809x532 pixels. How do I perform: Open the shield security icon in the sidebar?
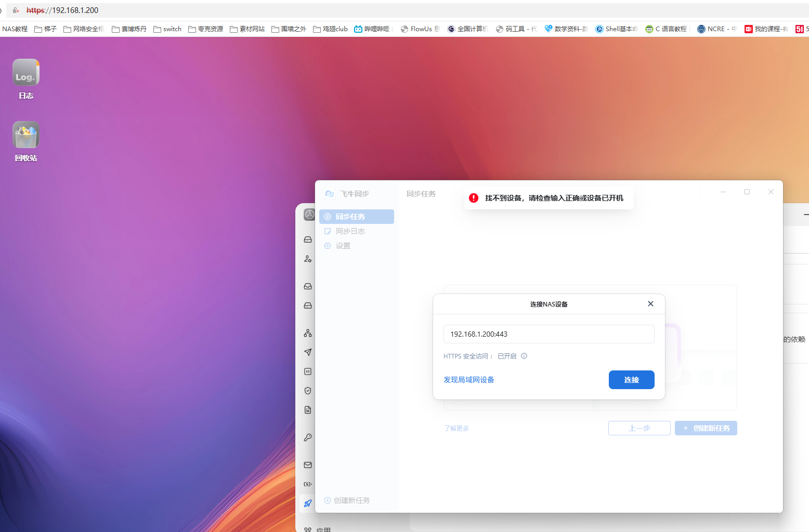click(308, 391)
